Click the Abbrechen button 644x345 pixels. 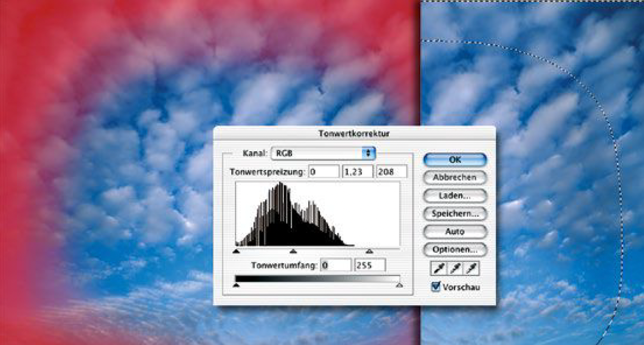click(x=455, y=177)
